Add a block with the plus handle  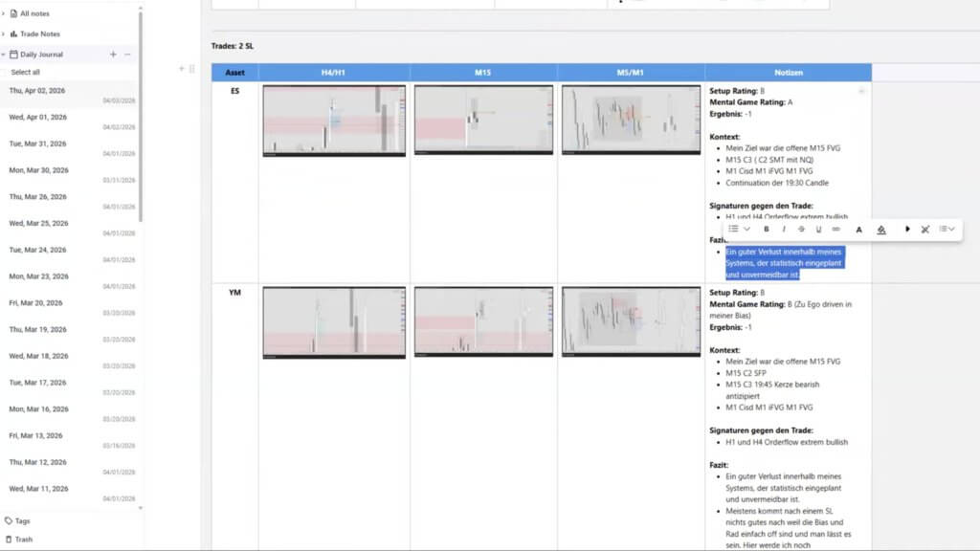pos(182,69)
